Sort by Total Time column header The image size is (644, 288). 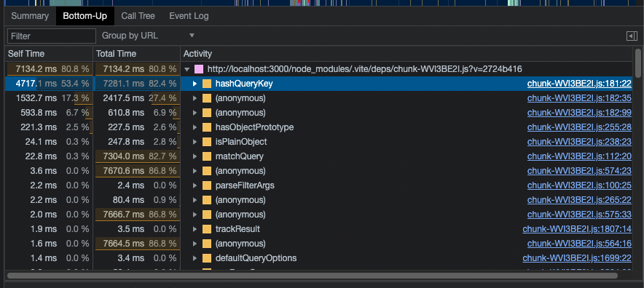[x=137, y=54]
